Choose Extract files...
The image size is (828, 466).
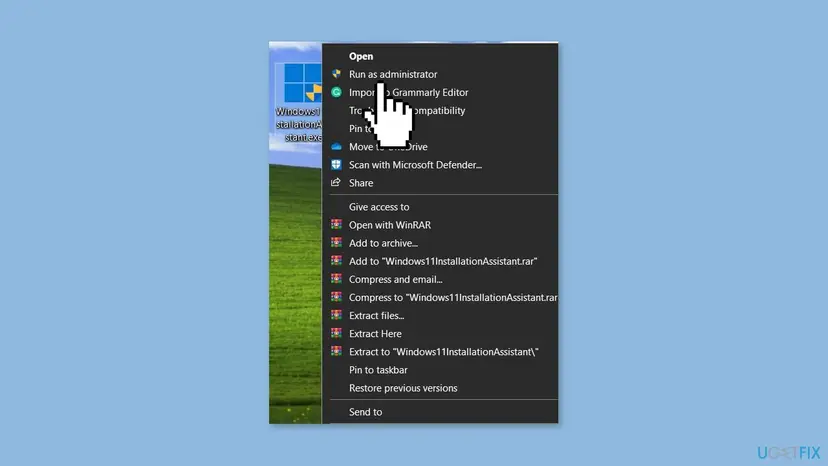tap(376, 315)
